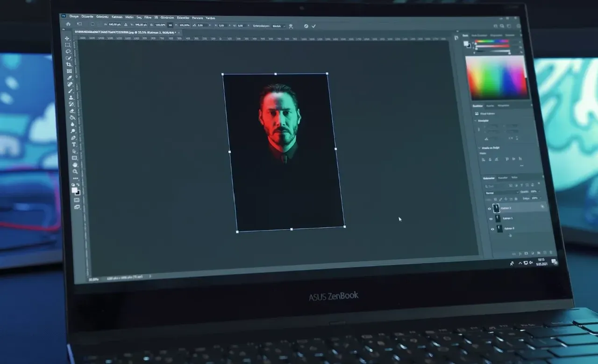The height and width of the screenshot is (364, 598).
Task: Close the open document tab
Action: [x=179, y=32]
